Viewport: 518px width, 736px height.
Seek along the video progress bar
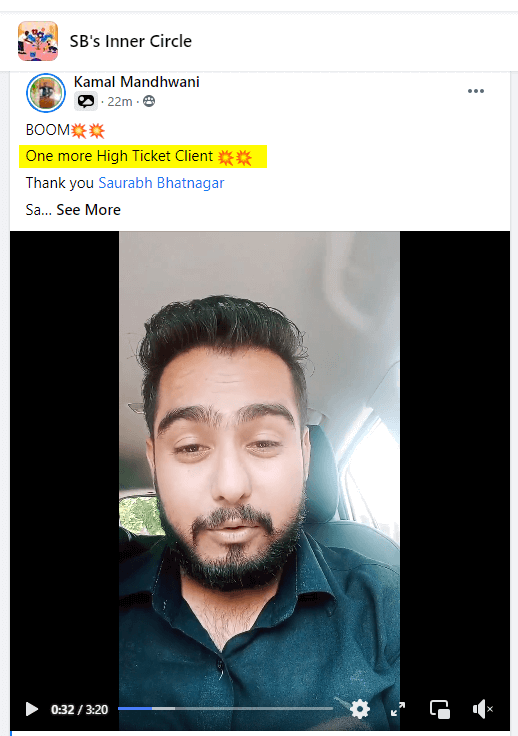click(x=225, y=708)
